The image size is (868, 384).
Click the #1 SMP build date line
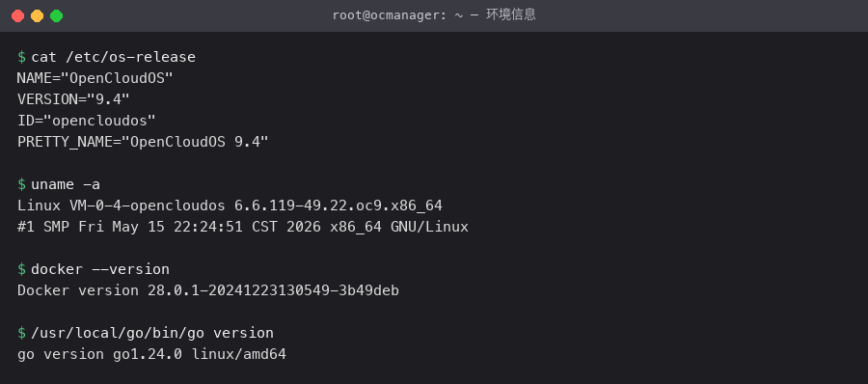click(243, 227)
